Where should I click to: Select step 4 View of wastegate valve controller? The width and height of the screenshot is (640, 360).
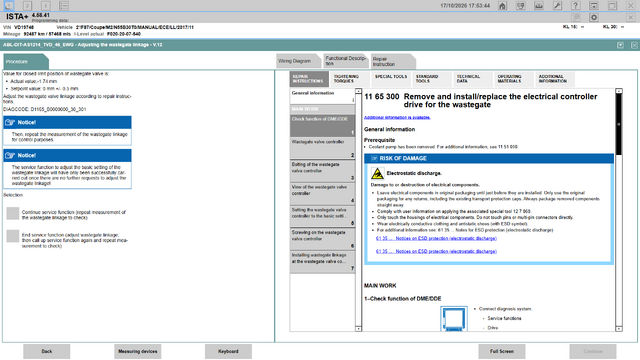(x=322, y=193)
